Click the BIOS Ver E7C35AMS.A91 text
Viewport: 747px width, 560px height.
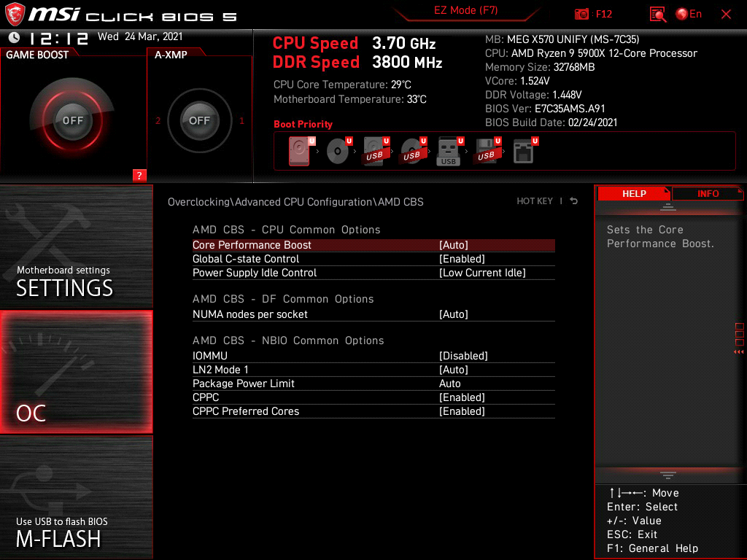click(545, 109)
